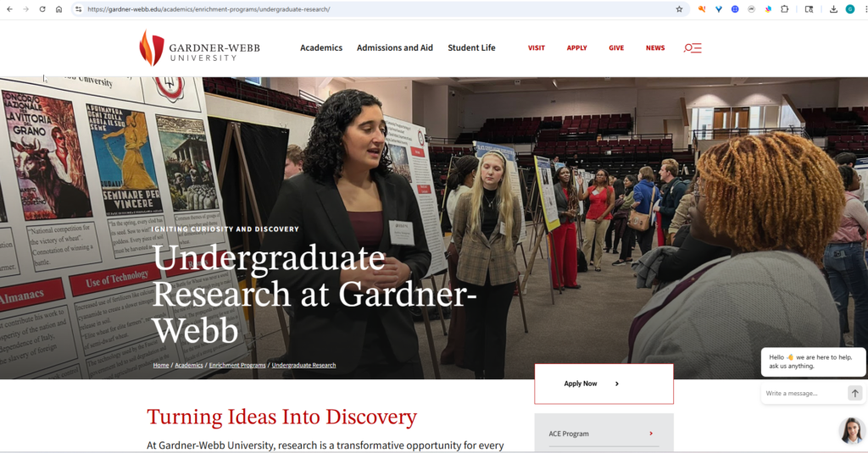Click the chat greeting bubble

pyautogui.click(x=813, y=362)
